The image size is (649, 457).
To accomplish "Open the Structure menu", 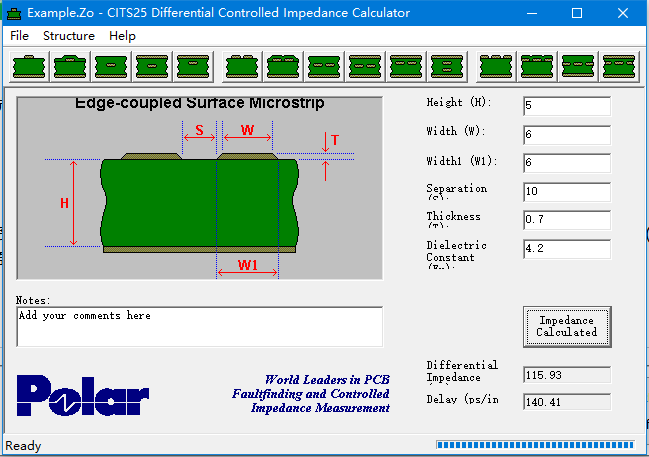I will point(69,36).
